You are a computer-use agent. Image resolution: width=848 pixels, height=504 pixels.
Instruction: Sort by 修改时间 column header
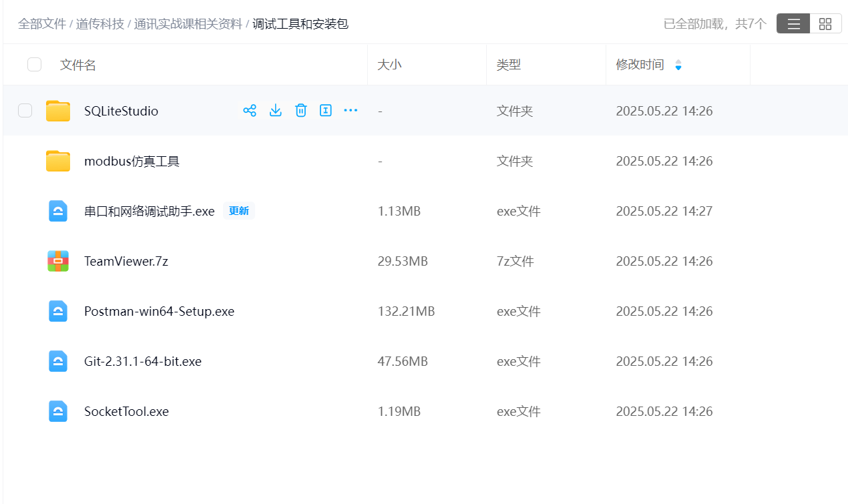(x=640, y=65)
